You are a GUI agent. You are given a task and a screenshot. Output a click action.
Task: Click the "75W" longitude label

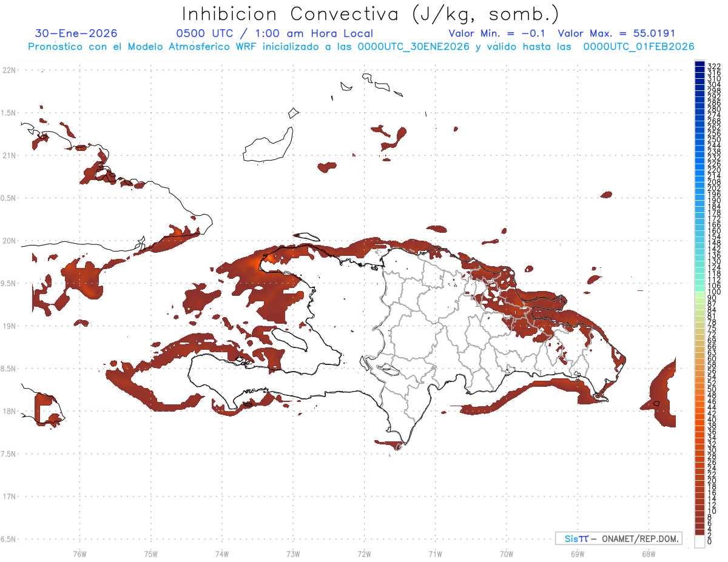pyautogui.click(x=151, y=554)
